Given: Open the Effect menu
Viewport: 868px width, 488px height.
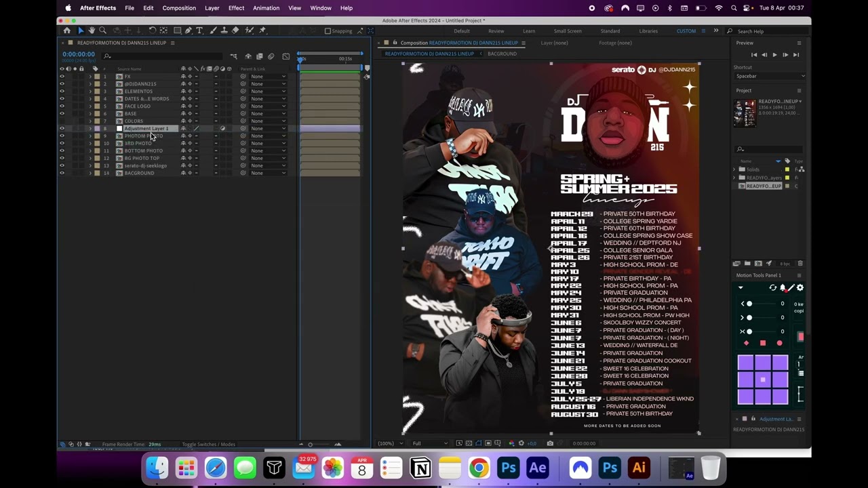Looking at the screenshot, I should tap(236, 8).
